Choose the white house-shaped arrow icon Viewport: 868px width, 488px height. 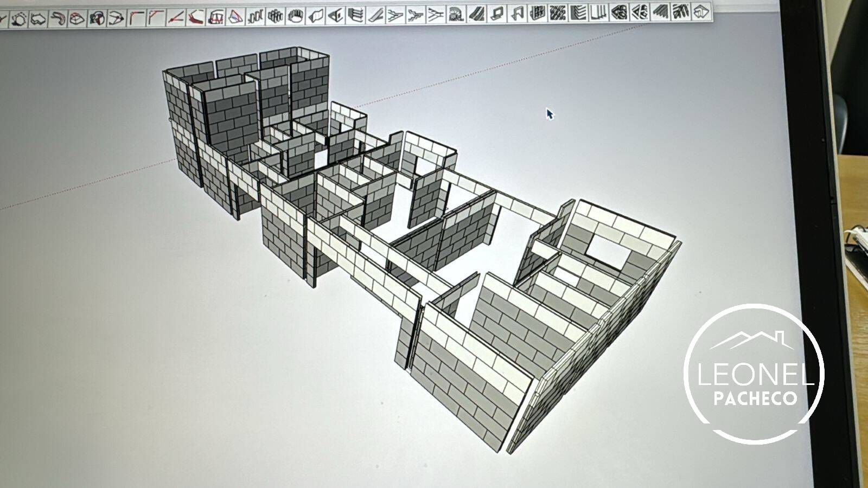(x=701, y=11)
